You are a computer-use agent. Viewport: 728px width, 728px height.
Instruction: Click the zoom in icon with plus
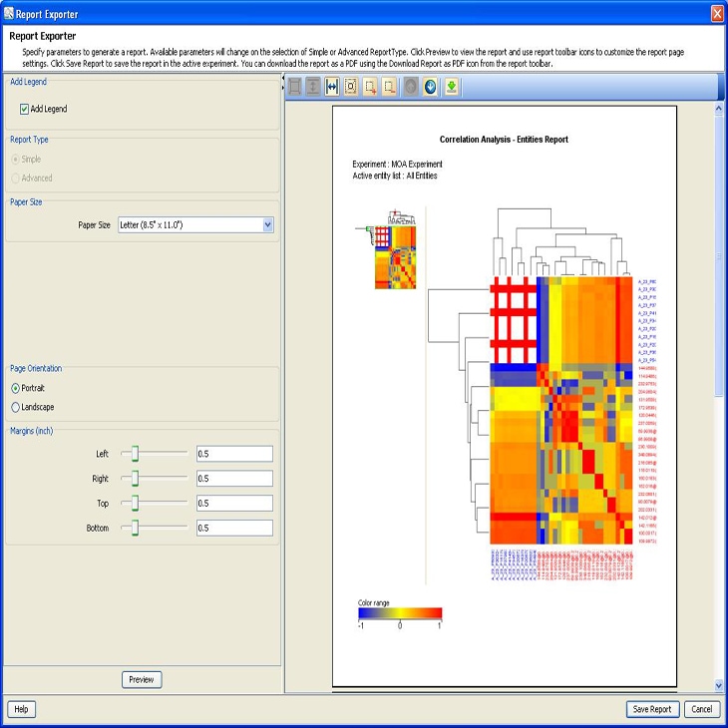370,87
